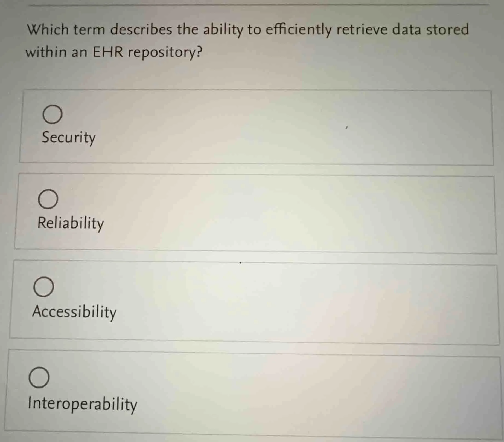
Task: Click the Reliability answer text
Action: (70, 224)
